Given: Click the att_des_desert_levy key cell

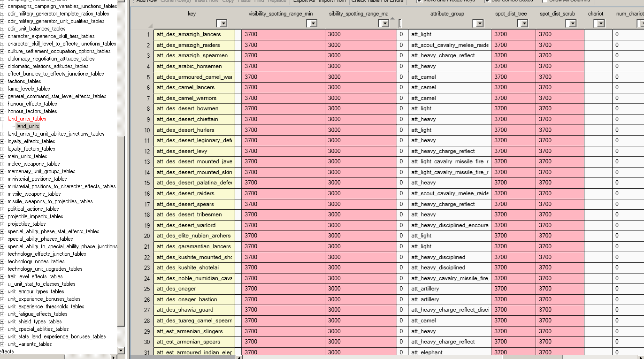Looking at the screenshot, I should point(194,151).
